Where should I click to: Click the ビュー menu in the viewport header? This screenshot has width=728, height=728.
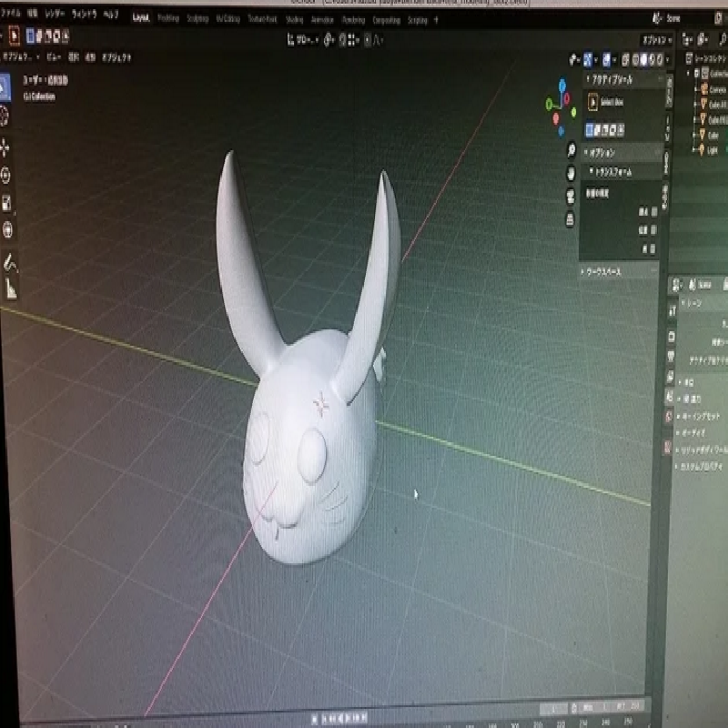pos(53,56)
